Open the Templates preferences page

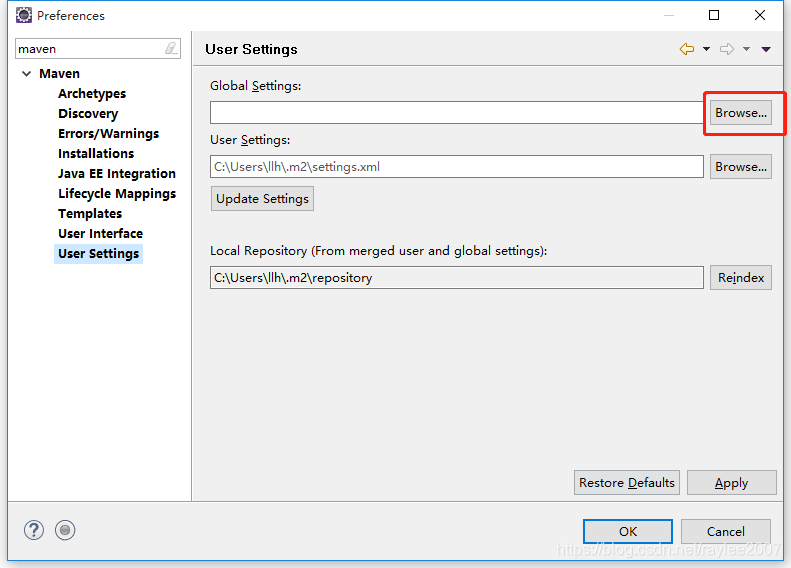point(90,213)
